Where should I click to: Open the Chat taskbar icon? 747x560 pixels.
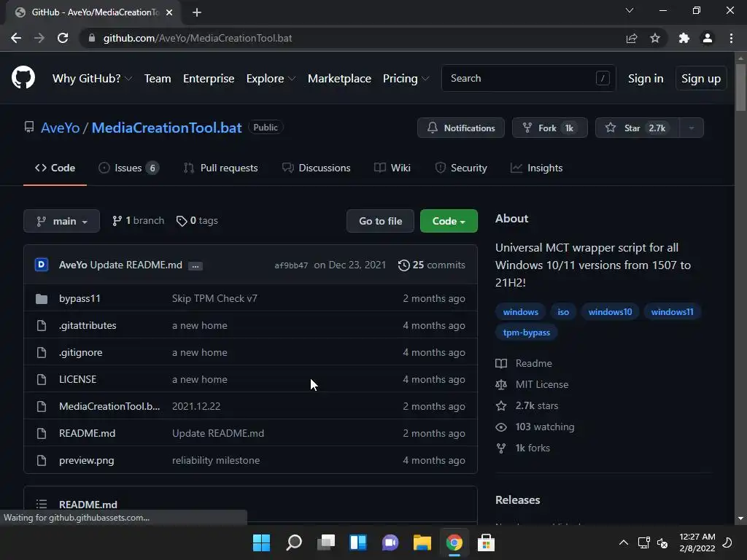390,542
